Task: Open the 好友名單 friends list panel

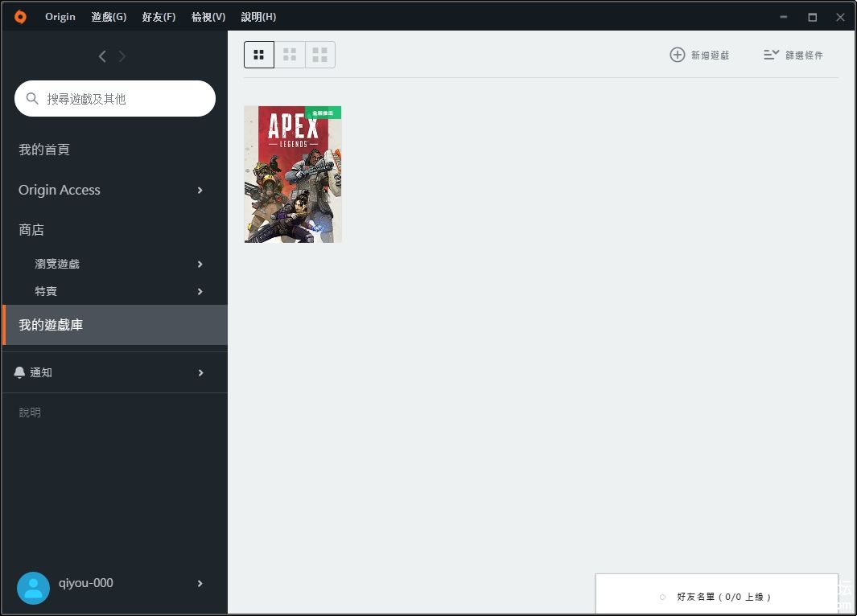Action: tap(716, 594)
